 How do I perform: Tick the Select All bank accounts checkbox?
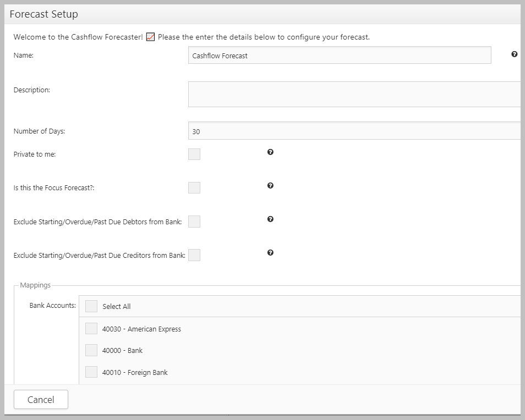point(91,306)
